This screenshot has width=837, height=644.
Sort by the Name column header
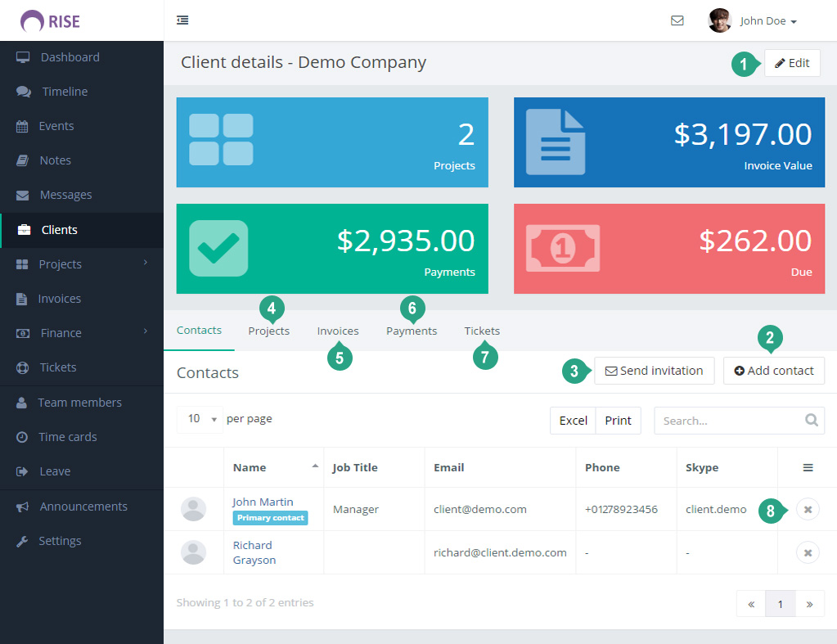point(274,468)
